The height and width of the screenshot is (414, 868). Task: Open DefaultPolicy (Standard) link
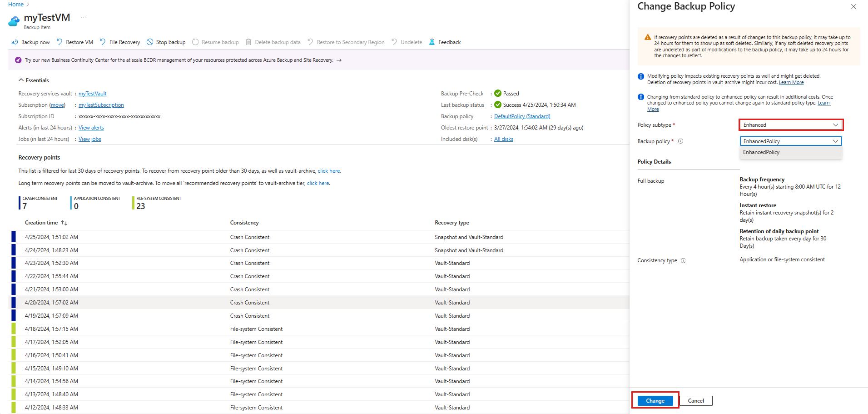point(522,116)
